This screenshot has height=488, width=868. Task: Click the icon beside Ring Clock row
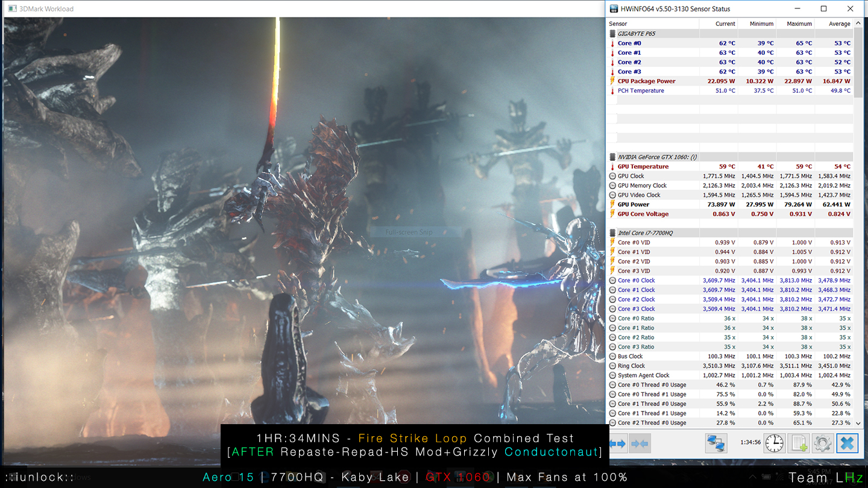click(x=612, y=366)
